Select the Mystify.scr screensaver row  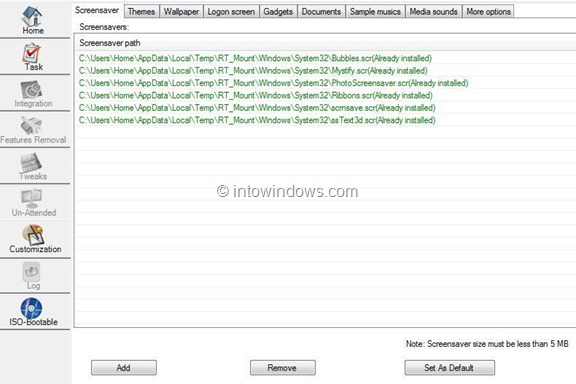point(325,71)
